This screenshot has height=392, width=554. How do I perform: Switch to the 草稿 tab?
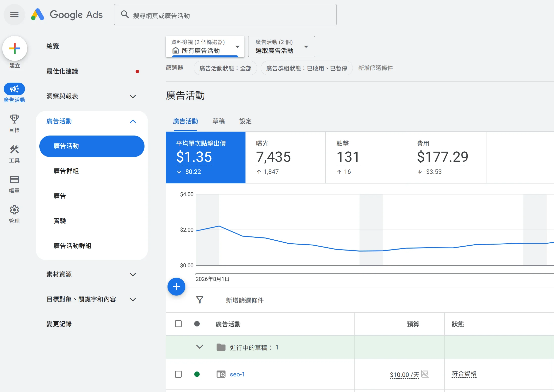219,121
